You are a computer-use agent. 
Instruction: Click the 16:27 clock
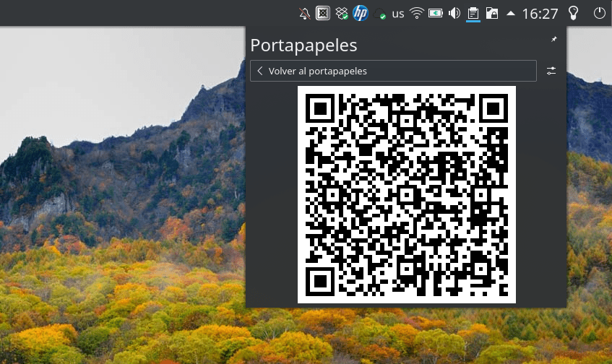click(x=540, y=14)
